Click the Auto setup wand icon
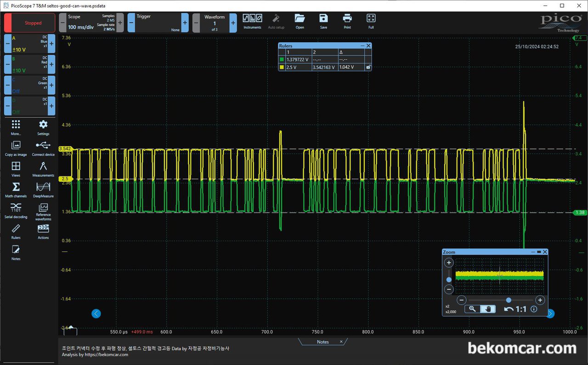Image resolution: width=588 pixels, height=365 pixels. [276, 21]
